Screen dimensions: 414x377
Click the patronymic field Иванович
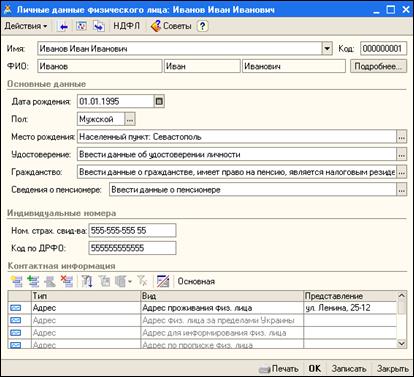click(x=294, y=66)
